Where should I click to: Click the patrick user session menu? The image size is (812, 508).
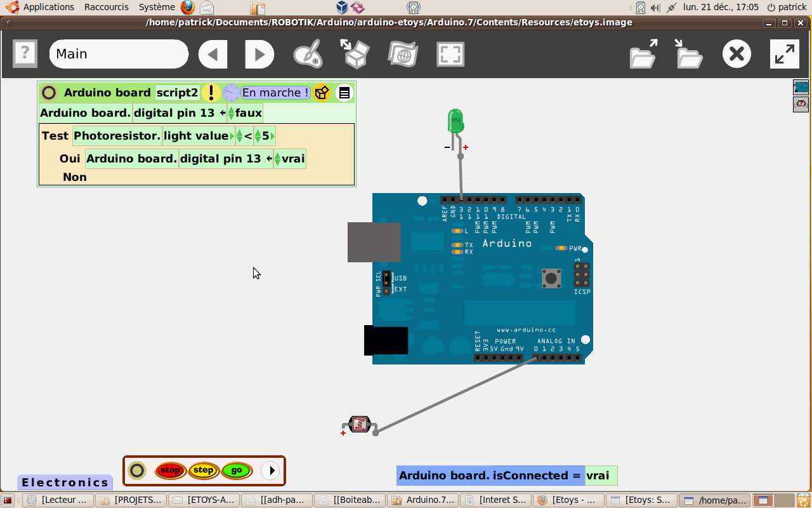click(x=787, y=7)
